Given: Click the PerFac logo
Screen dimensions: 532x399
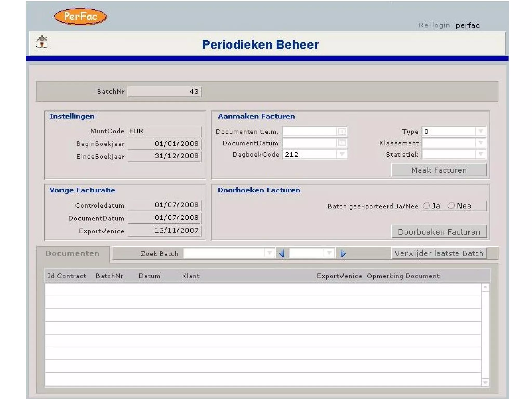Looking at the screenshot, I should (80, 17).
